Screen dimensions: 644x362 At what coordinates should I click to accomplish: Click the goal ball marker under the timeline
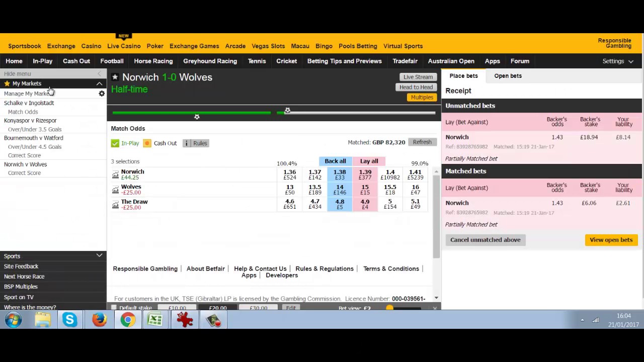(197, 117)
